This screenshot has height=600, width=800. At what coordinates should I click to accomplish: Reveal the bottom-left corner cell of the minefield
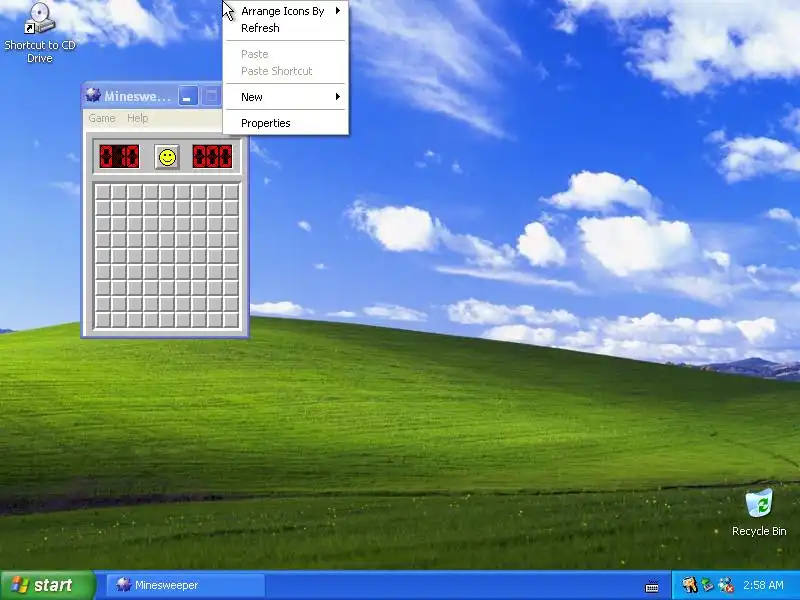(103, 320)
